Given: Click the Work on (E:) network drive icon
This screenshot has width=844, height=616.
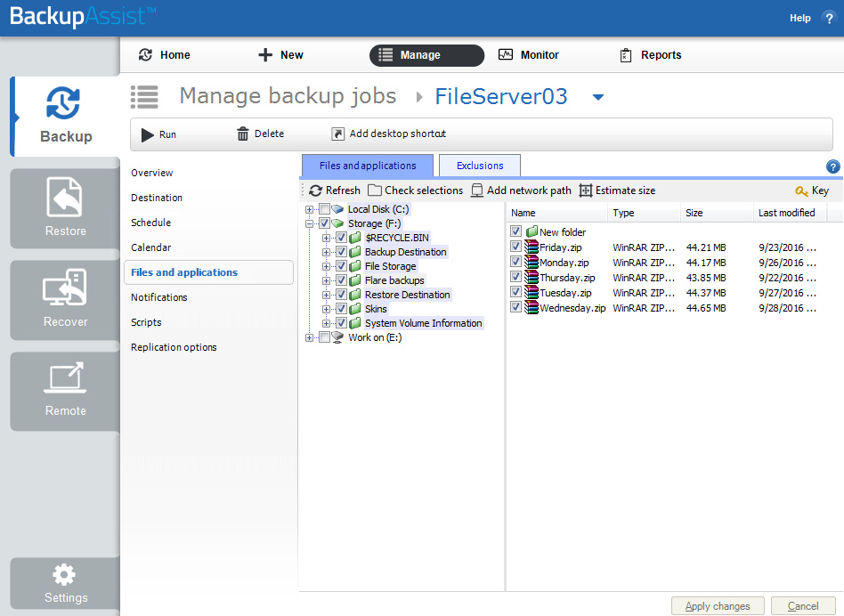Looking at the screenshot, I should tap(337, 337).
